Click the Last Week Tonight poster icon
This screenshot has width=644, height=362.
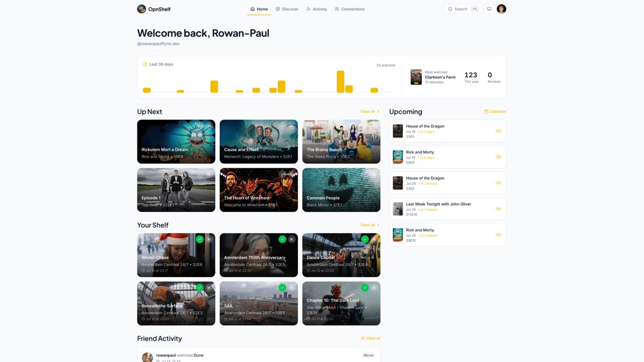(x=397, y=209)
